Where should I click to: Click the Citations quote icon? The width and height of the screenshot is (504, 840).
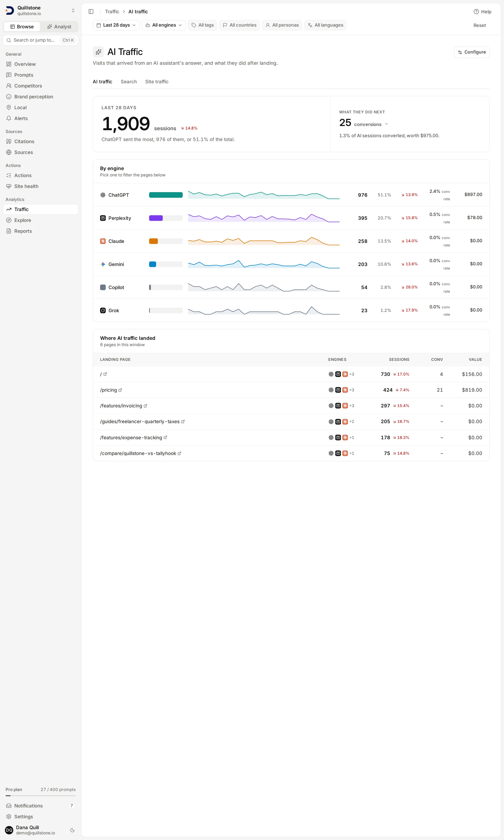tap(9, 142)
